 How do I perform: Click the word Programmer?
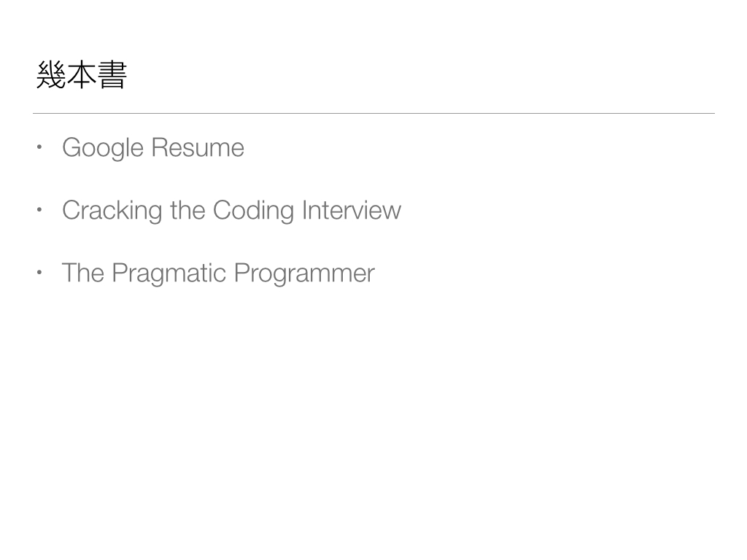tap(304, 273)
